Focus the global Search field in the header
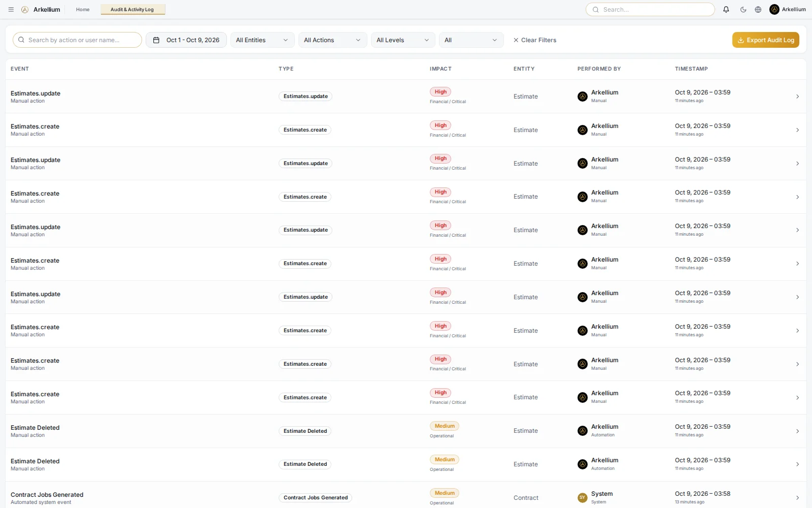 650,10
